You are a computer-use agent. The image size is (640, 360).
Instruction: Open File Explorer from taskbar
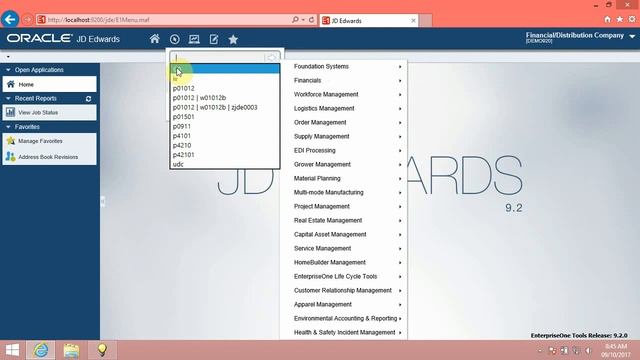pyautogui.click(x=71, y=350)
